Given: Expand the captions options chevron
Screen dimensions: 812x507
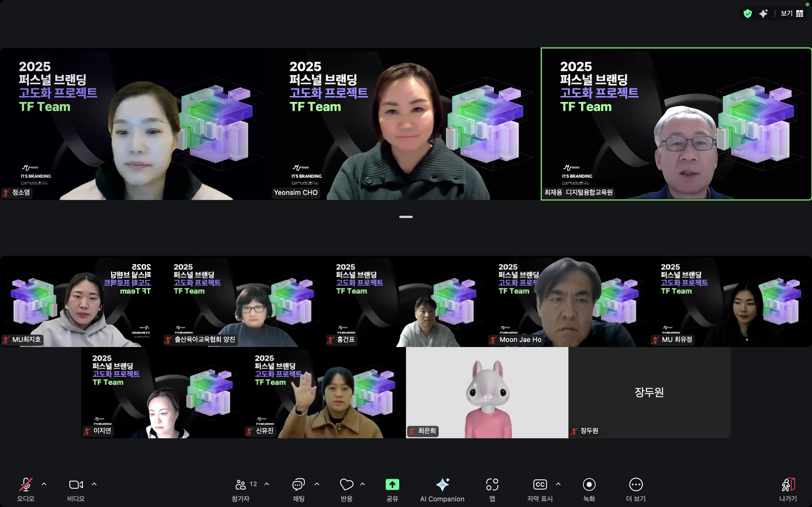Looking at the screenshot, I should tap(558, 484).
